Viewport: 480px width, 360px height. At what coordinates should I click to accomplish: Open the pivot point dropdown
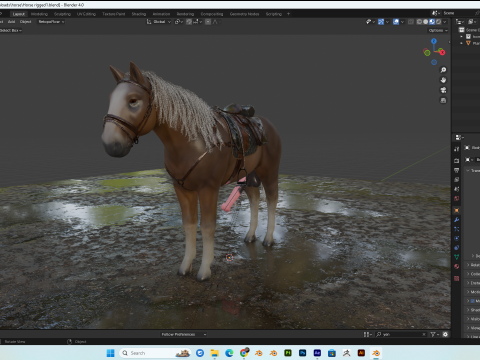(x=179, y=22)
